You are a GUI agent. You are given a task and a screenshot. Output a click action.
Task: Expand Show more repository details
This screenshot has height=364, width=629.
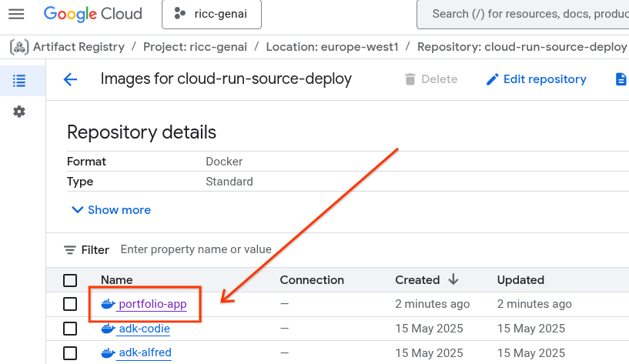(x=111, y=210)
